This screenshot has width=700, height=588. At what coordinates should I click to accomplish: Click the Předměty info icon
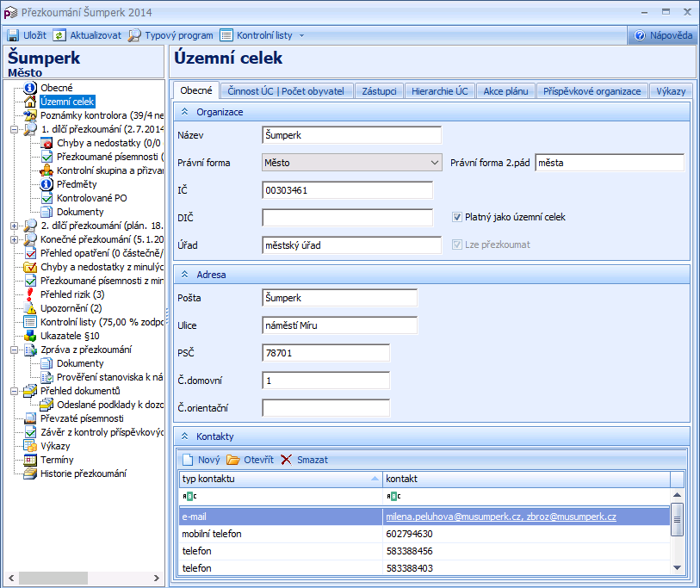pos(46,184)
